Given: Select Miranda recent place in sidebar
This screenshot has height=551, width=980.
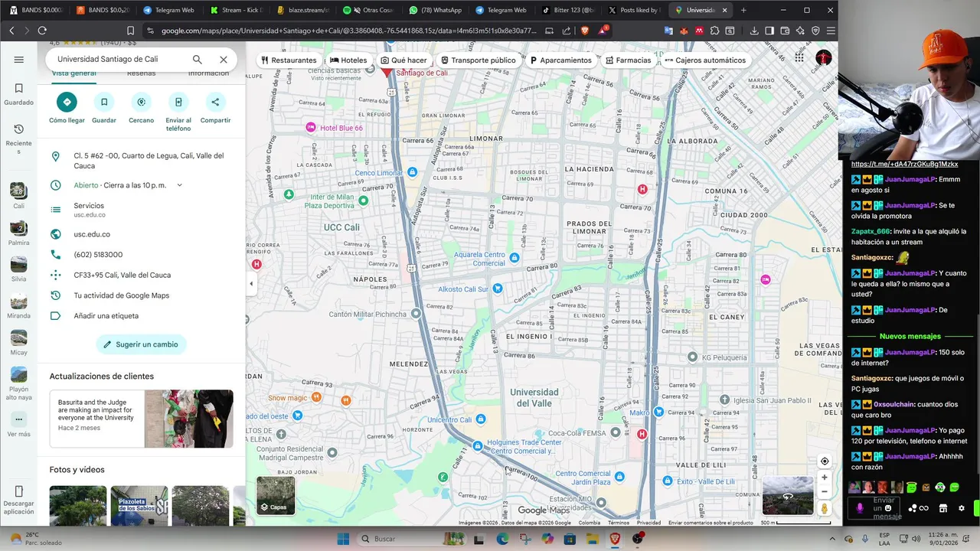Looking at the screenshot, I should [x=19, y=305].
